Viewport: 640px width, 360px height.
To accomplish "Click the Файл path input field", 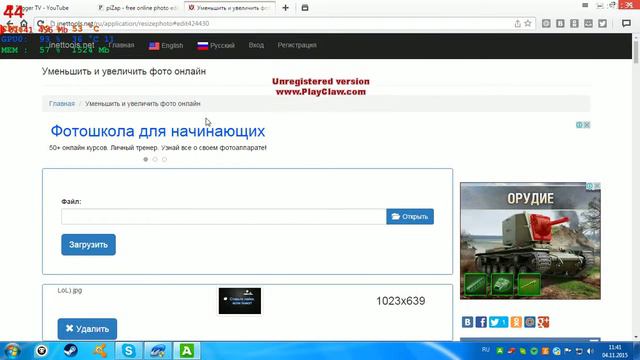I will (224, 216).
